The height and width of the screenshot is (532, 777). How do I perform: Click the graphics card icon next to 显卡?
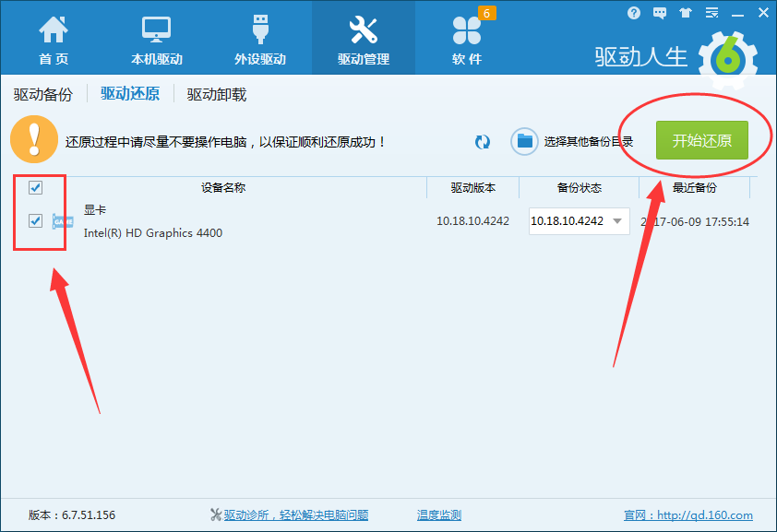[x=63, y=222]
